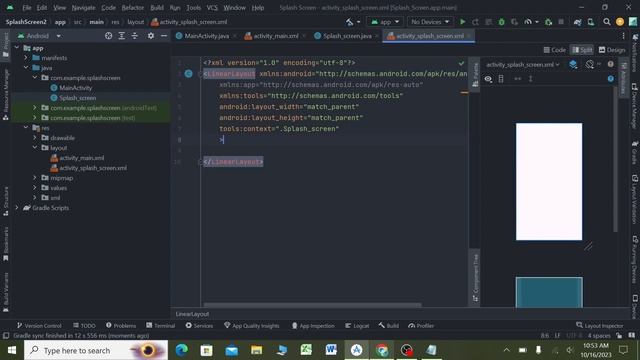
Task: Click Sync Project with Gradle Files icon
Action: click(x=577, y=22)
